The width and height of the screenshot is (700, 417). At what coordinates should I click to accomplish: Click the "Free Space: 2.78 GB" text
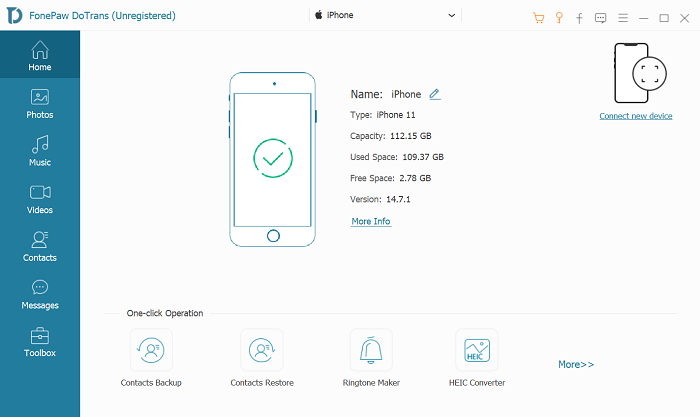[391, 178]
